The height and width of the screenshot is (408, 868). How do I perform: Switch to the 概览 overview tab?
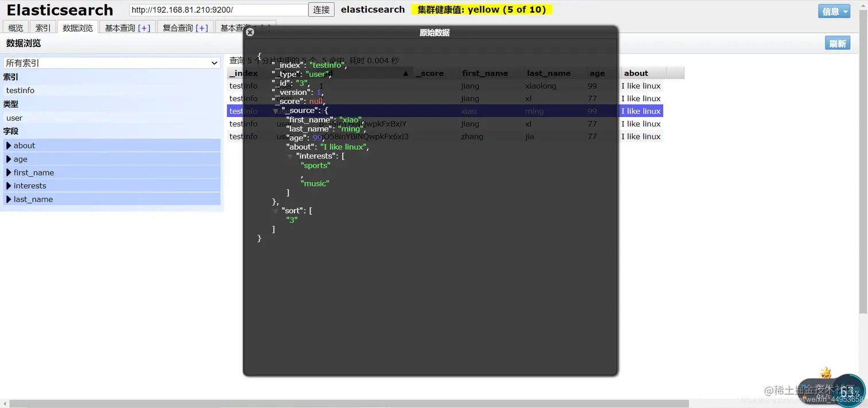16,28
